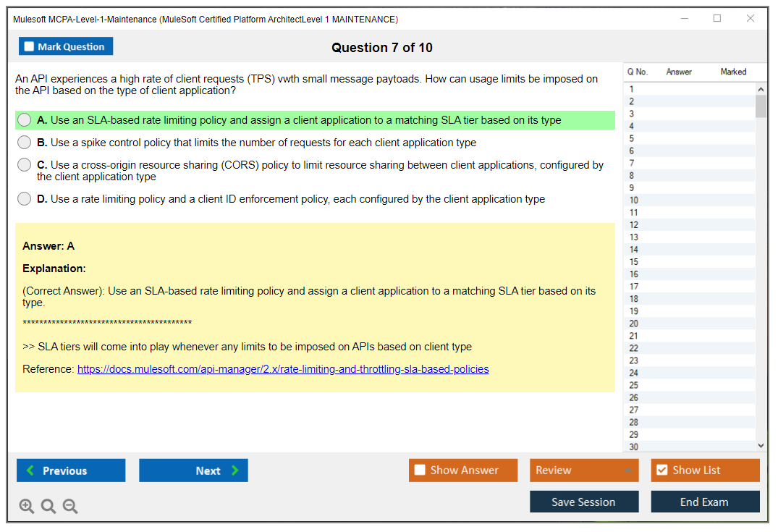Toggle the Mark Question checkbox
This screenshot has height=532, width=778.
point(30,46)
